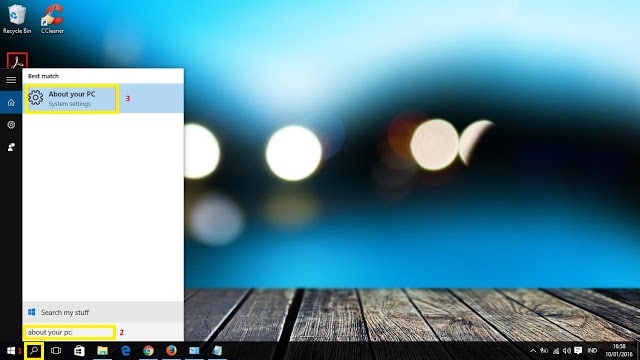Launch the Store app from taskbar
Image resolution: width=640 pixels, height=360 pixels.
click(x=79, y=351)
